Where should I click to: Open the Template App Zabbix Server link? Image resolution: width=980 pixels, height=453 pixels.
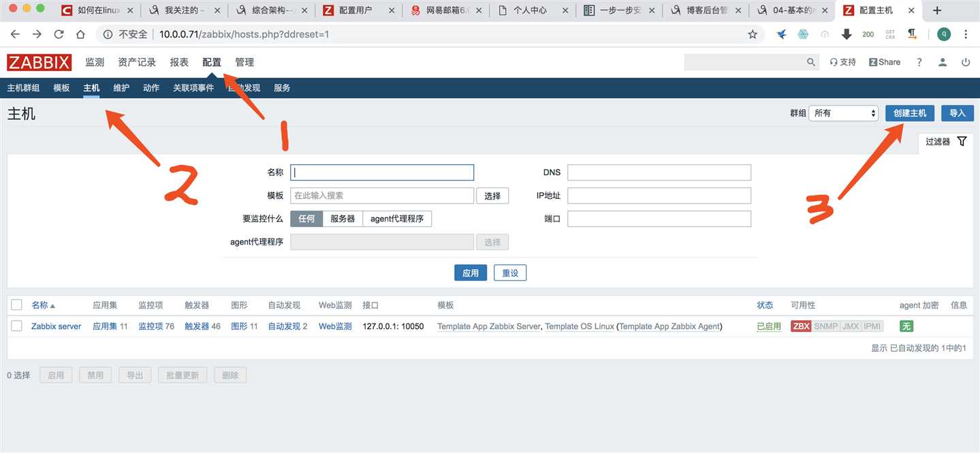point(488,326)
